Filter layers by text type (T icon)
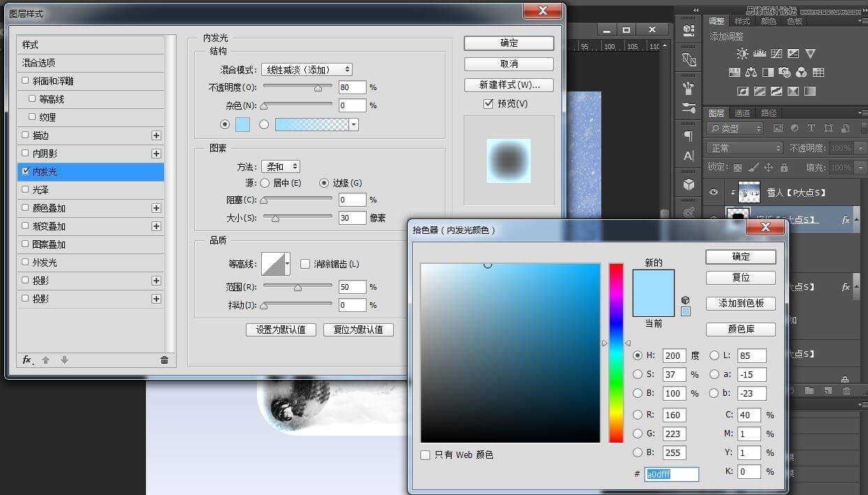Viewport: 868px width, 495px height. [811, 128]
